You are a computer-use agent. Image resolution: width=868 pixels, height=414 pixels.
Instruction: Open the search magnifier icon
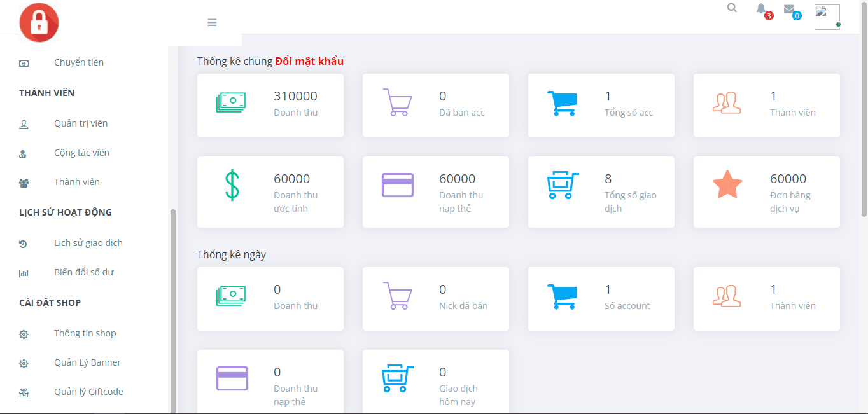732,8
